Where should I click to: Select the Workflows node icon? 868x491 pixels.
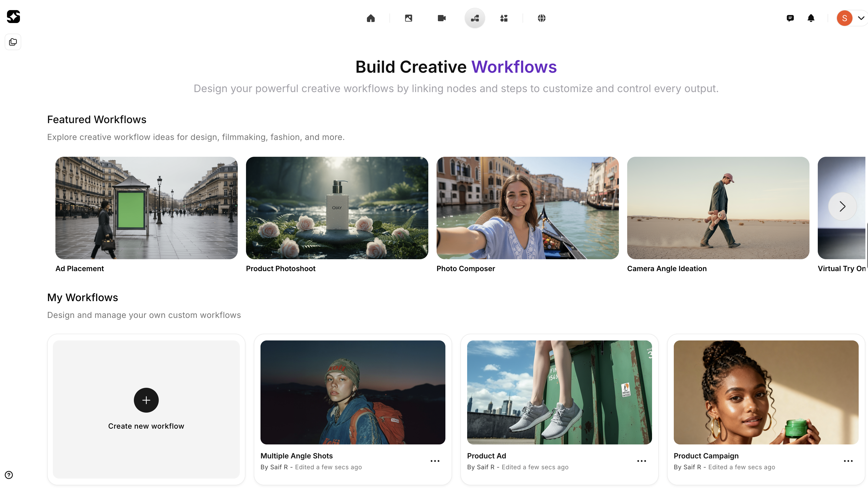475,18
